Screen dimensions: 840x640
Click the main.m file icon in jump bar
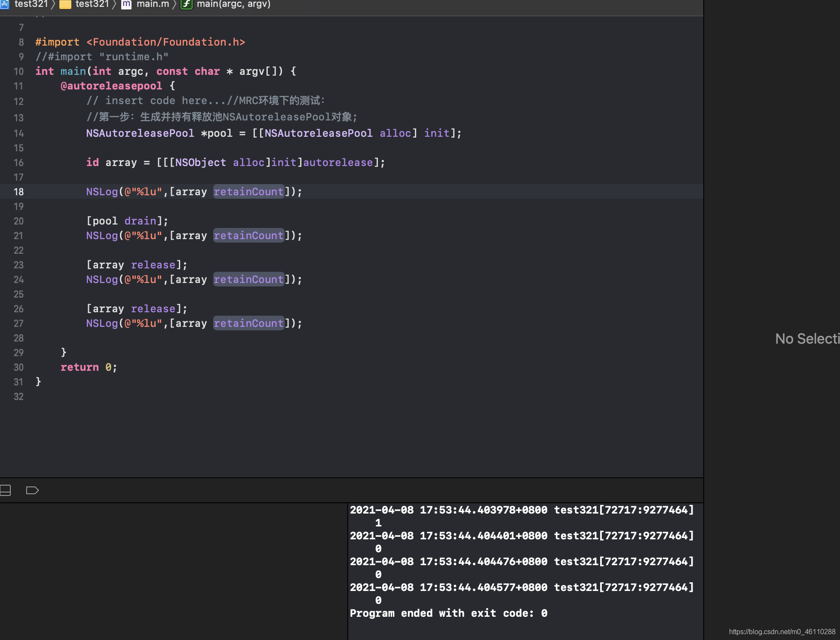[126, 4]
